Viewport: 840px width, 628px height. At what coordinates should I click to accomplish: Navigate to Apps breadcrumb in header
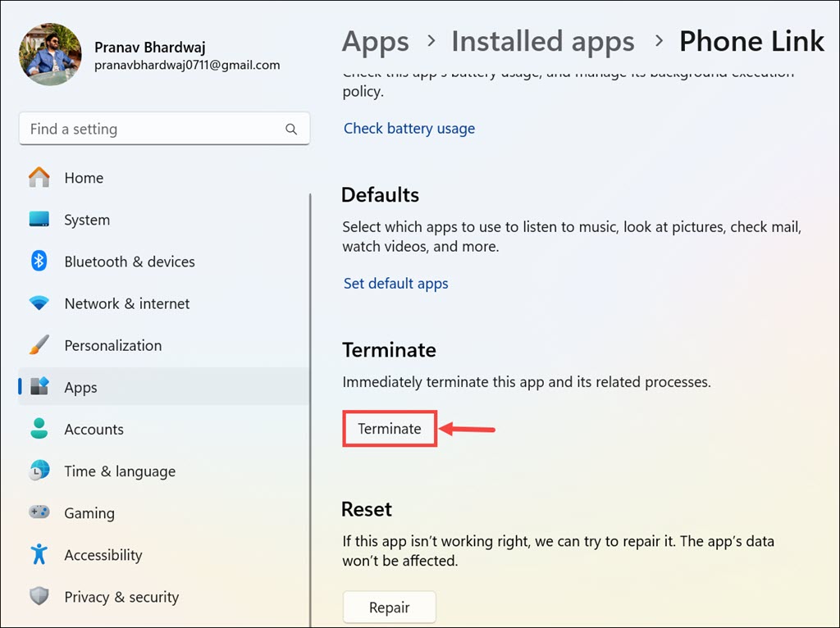coord(375,41)
